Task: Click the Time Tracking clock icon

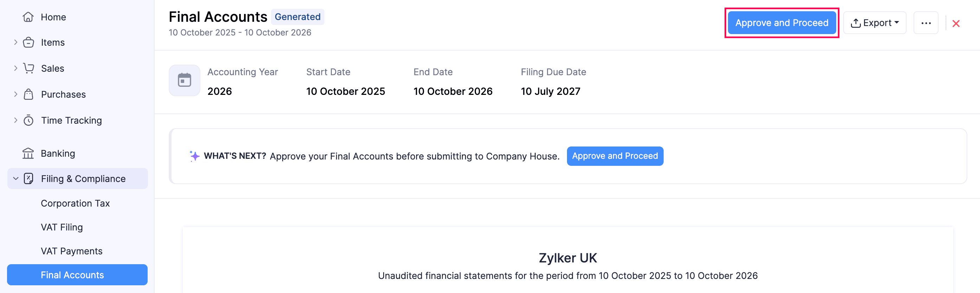Action: click(28, 121)
